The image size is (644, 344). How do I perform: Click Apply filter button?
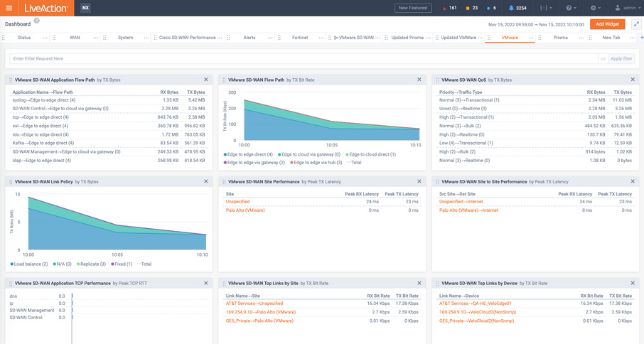(x=621, y=59)
